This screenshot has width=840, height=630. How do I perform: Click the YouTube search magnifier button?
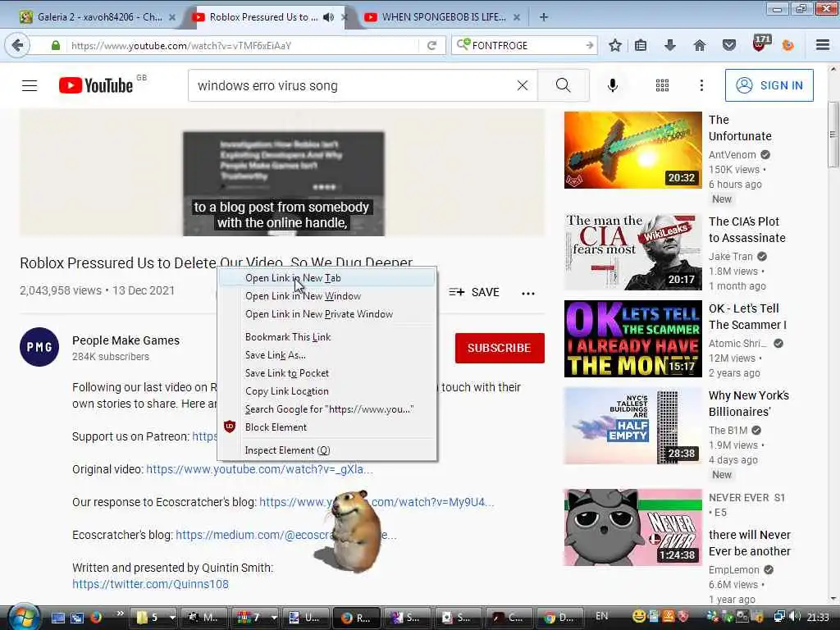click(x=563, y=85)
